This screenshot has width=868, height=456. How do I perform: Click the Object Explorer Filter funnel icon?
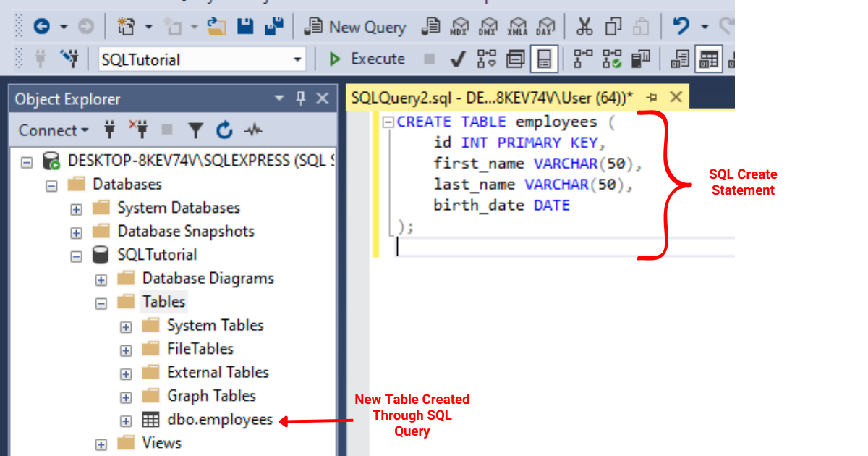(x=196, y=130)
